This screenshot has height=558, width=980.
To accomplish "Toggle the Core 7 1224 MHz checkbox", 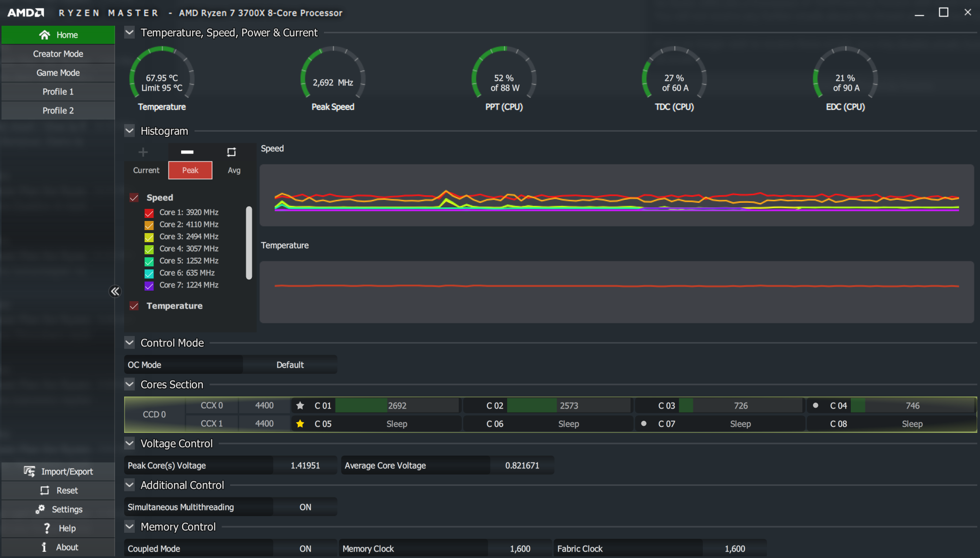I will pyautogui.click(x=149, y=286).
